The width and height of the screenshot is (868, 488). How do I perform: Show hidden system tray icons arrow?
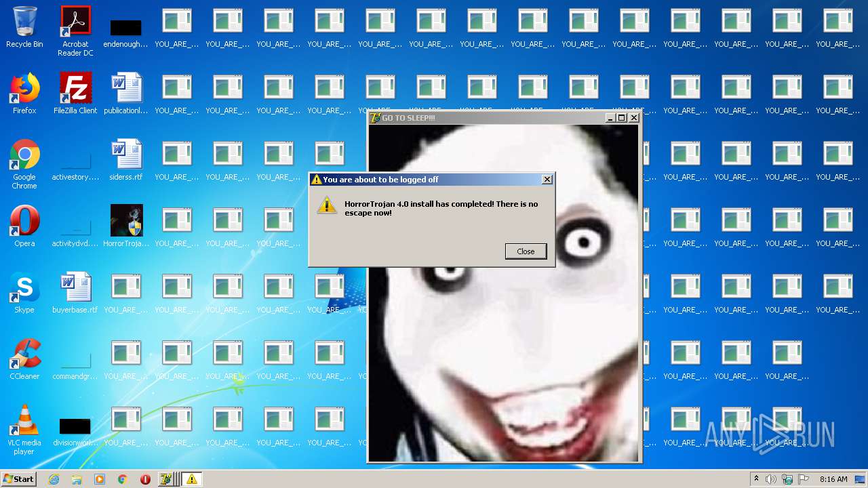pyautogui.click(x=756, y=479)
